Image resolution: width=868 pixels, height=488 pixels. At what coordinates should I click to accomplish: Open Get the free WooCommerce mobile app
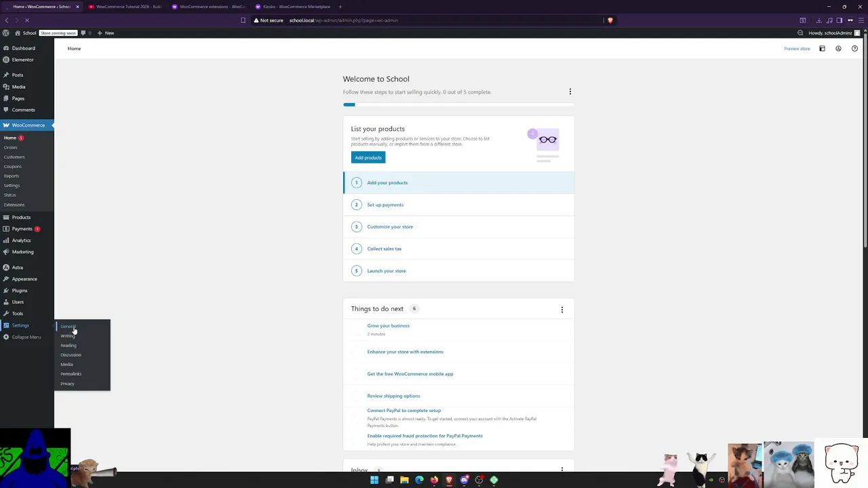pos(410,373)
